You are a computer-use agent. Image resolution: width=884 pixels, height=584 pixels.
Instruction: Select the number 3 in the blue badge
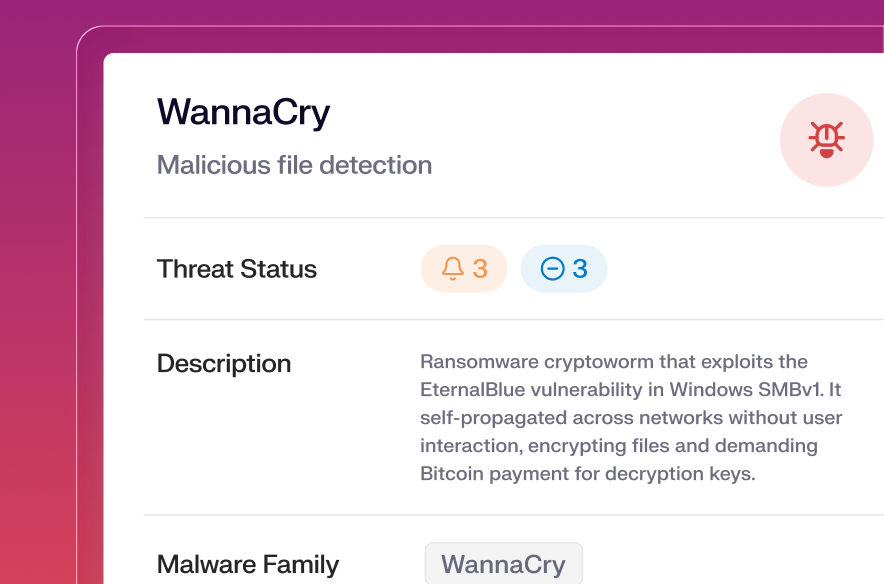(580, 268)
